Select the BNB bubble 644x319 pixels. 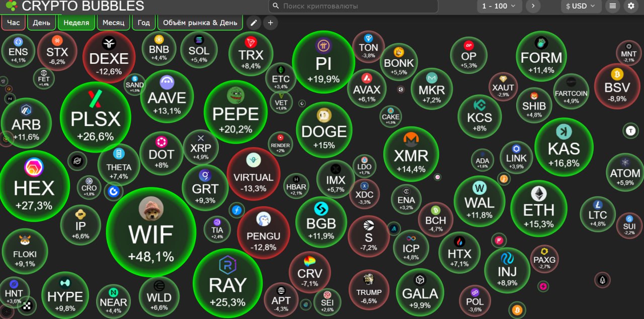point(159,48)
